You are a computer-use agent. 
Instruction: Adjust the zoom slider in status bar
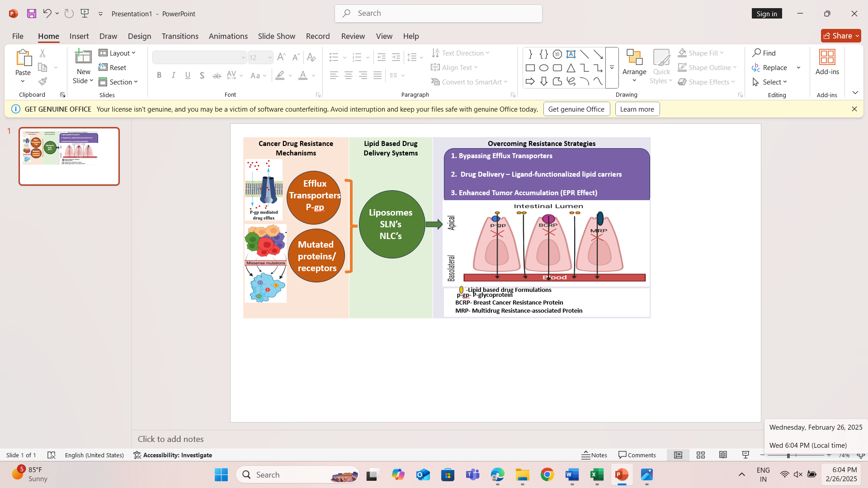click(x=788, y=455)
